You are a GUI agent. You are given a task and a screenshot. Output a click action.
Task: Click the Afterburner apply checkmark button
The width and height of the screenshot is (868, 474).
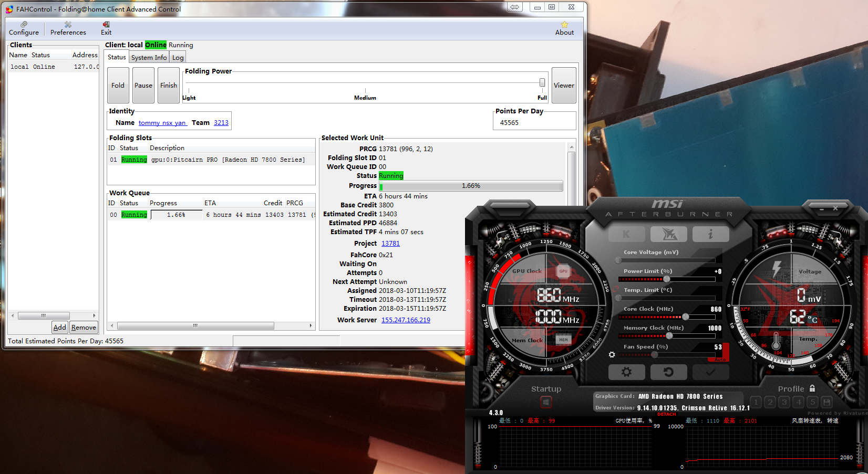[x=710, y=372]
